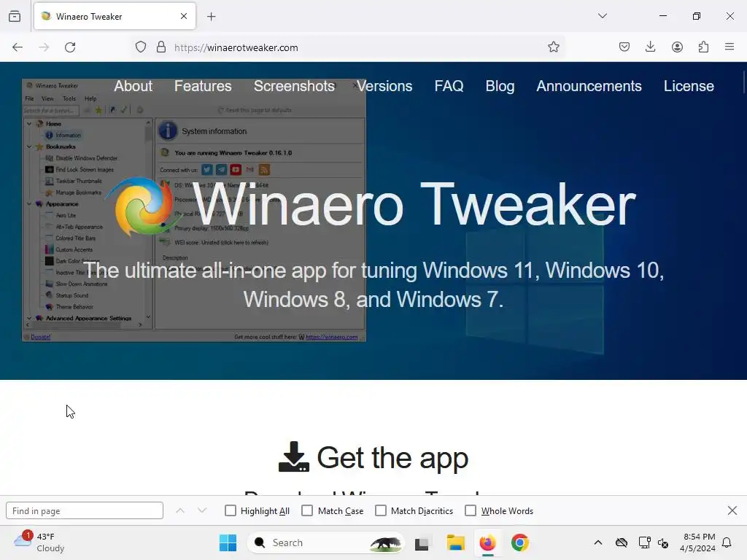747x560 pixels.
Task: Open Firefox account menu
Action: (677, 47)
